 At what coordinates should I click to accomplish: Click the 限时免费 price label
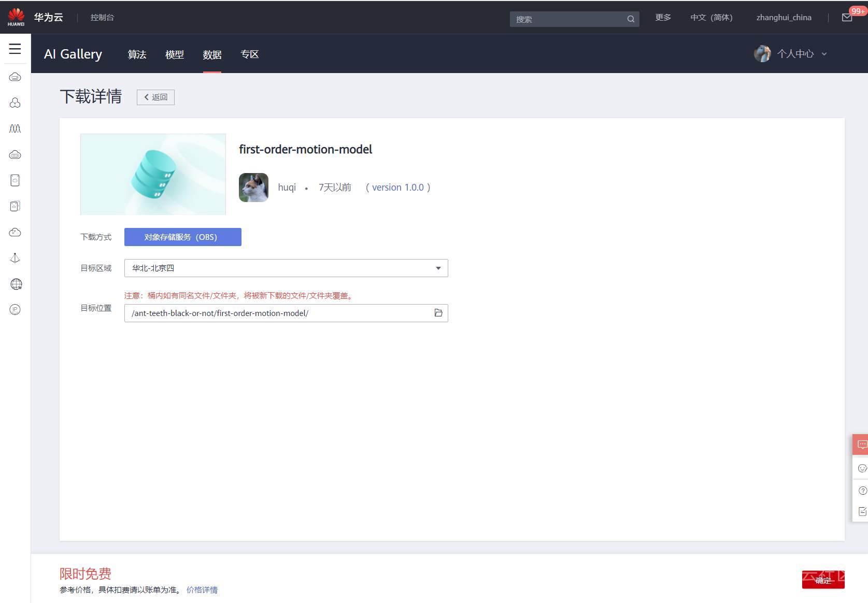pos(86,573)
